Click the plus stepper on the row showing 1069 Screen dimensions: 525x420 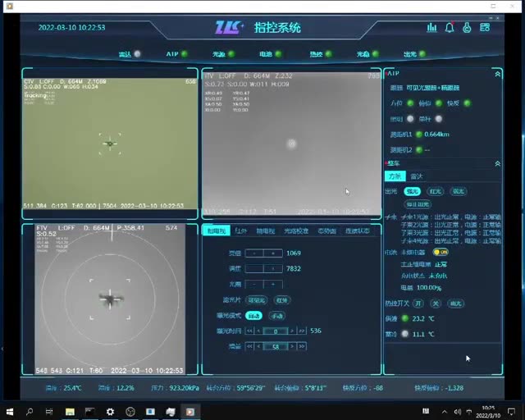pos(273,253)
